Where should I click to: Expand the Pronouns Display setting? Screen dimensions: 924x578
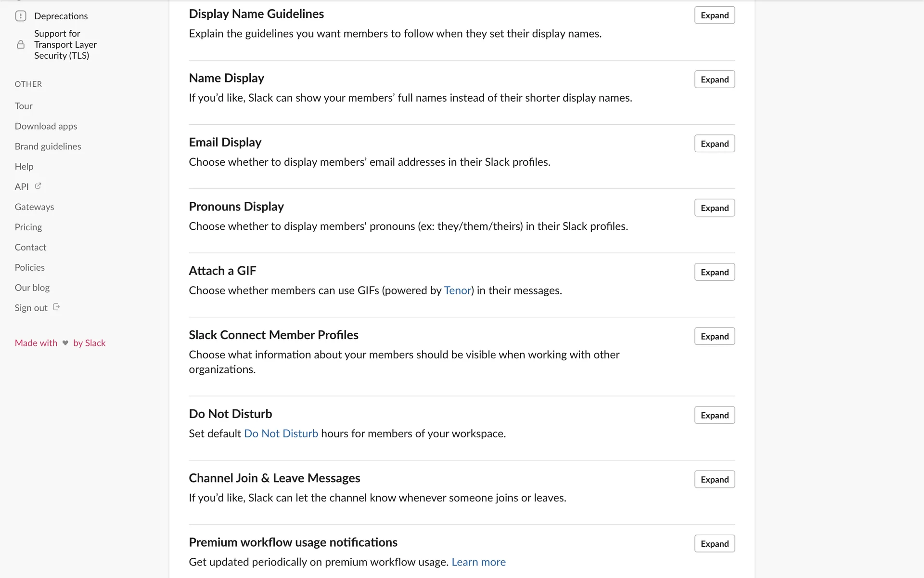pos(714,208)
